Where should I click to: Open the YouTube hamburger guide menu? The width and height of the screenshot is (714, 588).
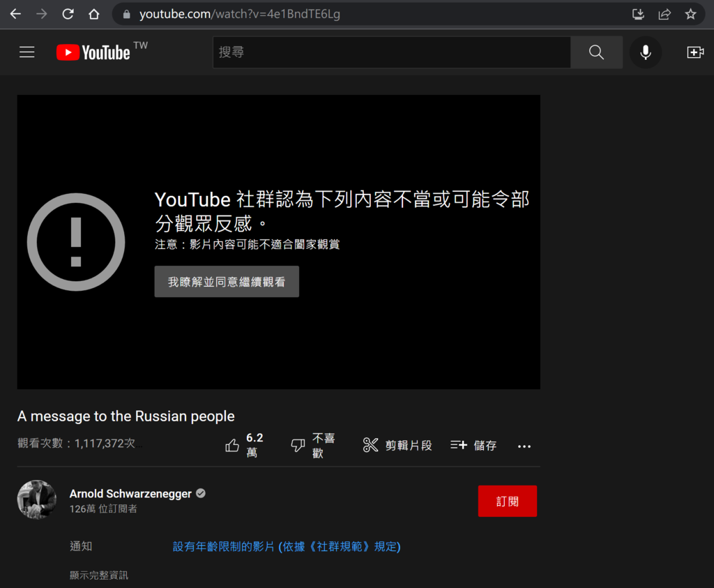[27, 52]
